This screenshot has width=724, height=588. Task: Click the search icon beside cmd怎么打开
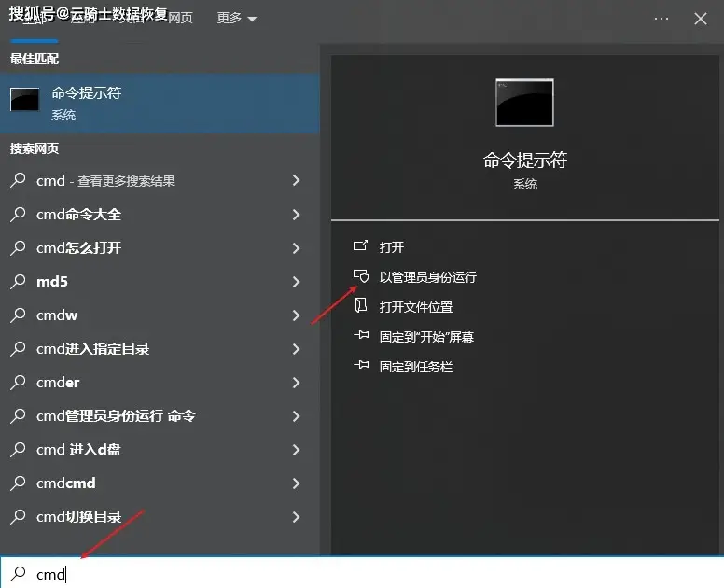pyautogui.click(x=18, y=247)
